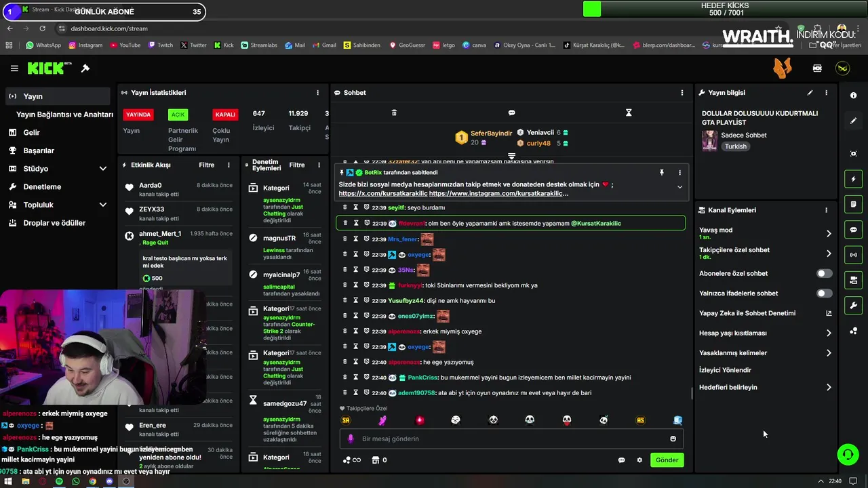Open Yavaş mod settings arrow
868x488 pixels.
tap(829, 234)
